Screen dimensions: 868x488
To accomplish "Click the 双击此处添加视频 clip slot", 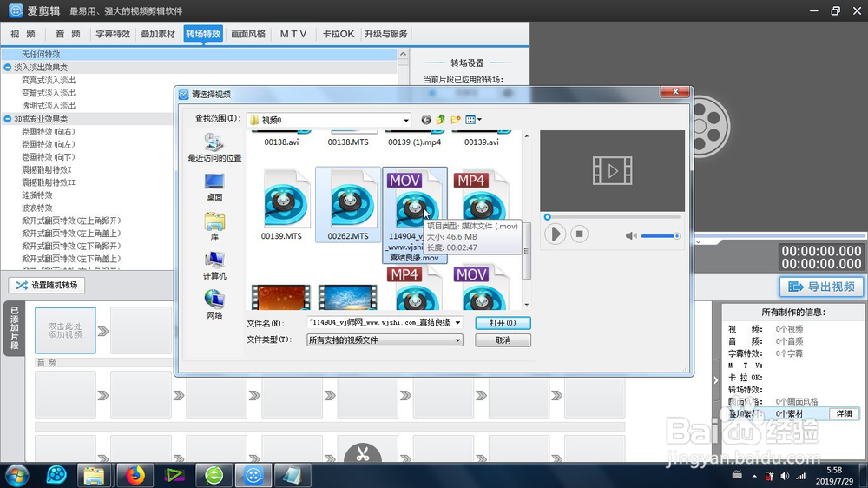I will point(65,331).
